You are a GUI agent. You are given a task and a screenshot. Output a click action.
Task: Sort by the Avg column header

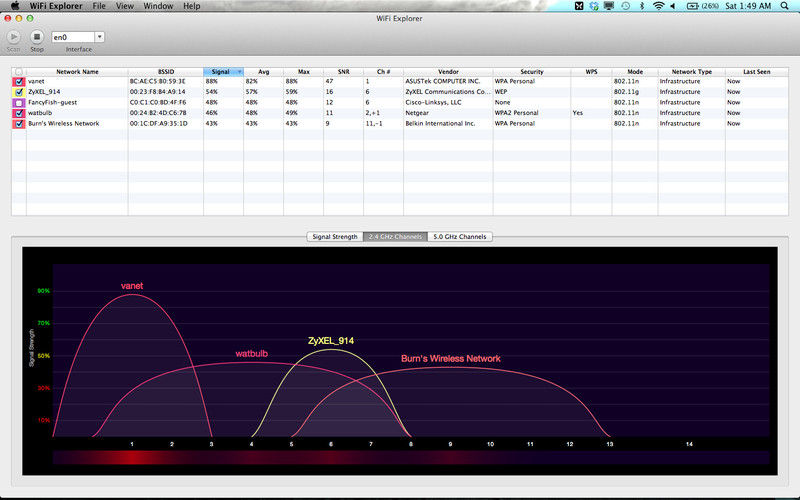[263, 71]
